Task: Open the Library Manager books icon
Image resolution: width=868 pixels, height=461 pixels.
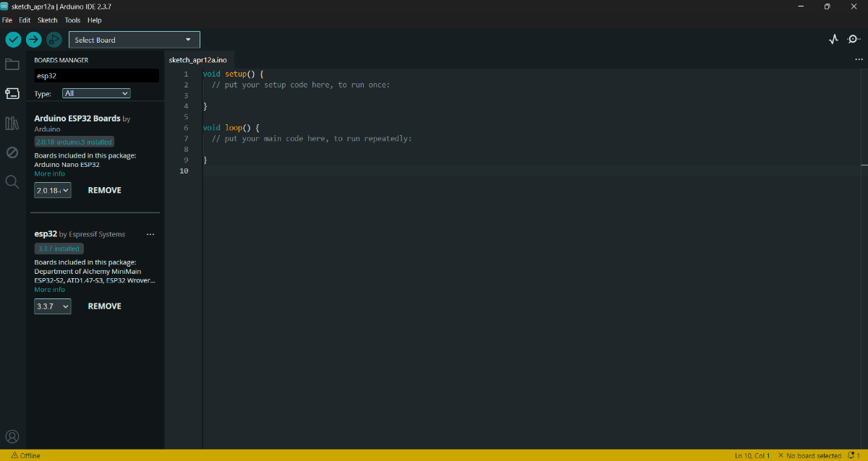Action: tap(12, 123)
